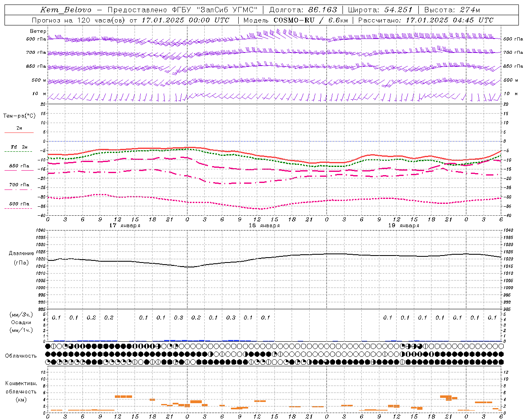The width and height of the screenshot is (525, 420).
Task: Click the "Осадки" precipitation label
Action: click(21, 322)
